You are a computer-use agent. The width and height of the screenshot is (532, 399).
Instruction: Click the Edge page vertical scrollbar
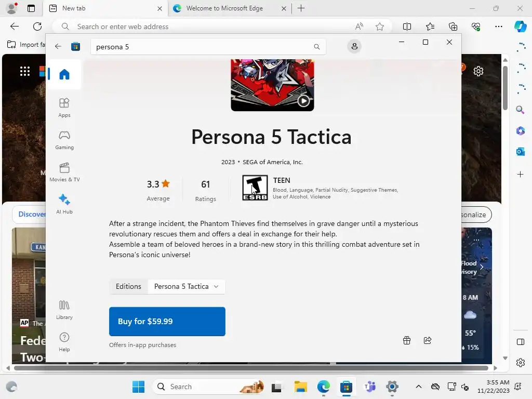(505, 88)
